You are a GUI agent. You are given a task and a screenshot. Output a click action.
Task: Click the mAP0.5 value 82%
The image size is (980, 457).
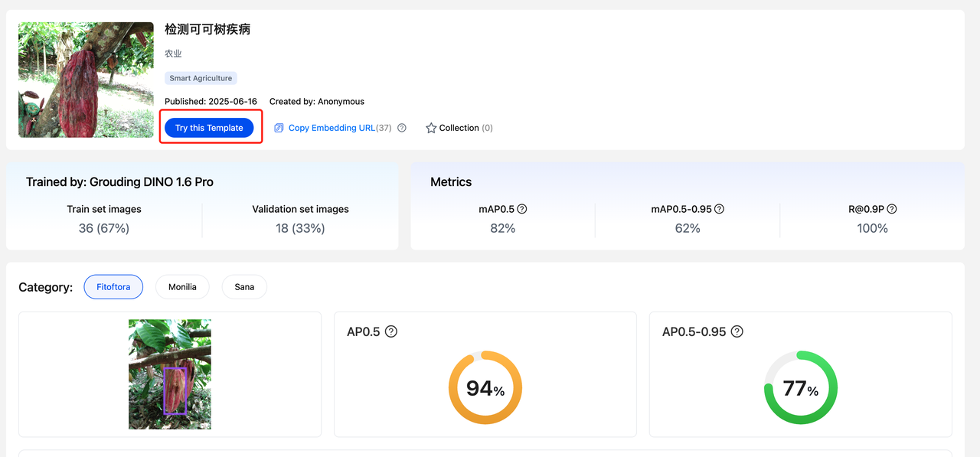(502, 228)
